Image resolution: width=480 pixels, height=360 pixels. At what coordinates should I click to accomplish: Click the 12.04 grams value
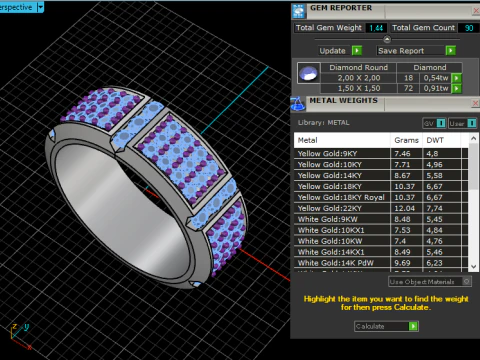405,209
